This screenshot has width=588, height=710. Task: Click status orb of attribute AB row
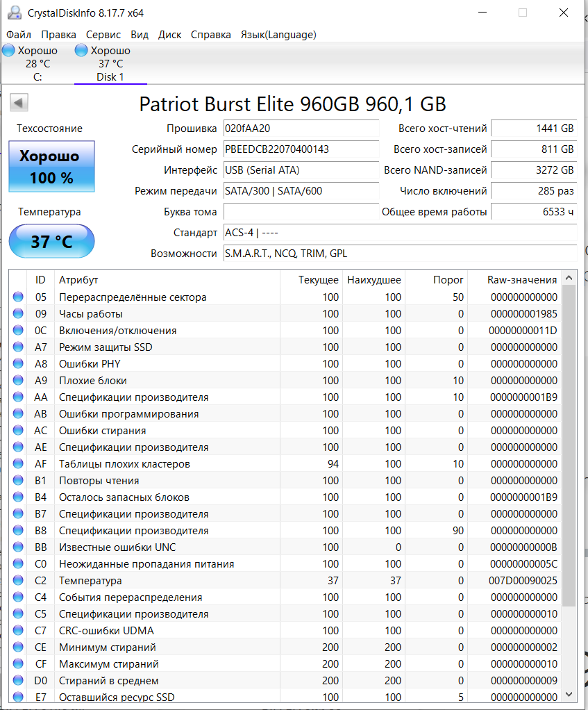click(x=18, y=413)
